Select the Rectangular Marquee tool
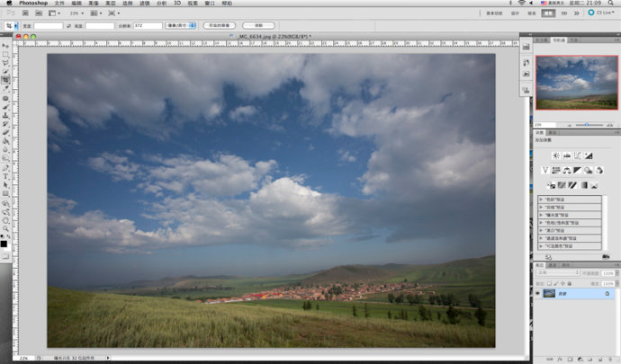The height and width of the screenshot is (364, 621). click(x=5, y=54)
